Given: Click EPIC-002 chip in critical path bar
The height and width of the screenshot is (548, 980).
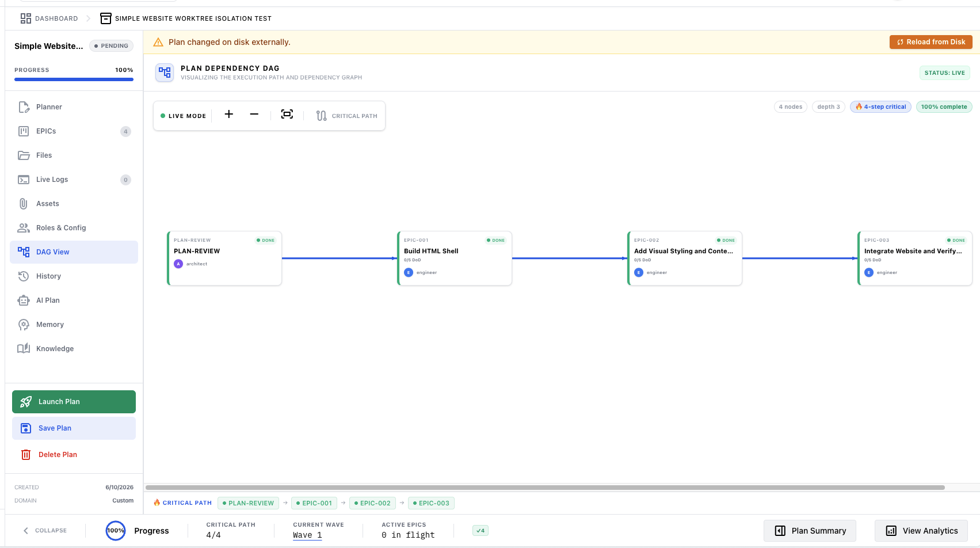Looking at the screenshot, I should (x=372, y=503).
